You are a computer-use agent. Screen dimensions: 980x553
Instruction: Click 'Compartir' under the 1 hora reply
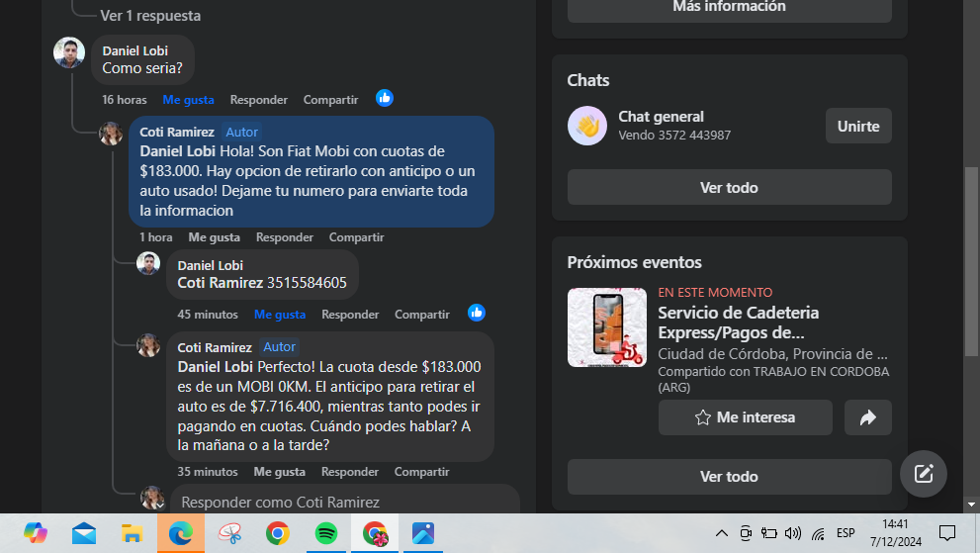[356, 237]
